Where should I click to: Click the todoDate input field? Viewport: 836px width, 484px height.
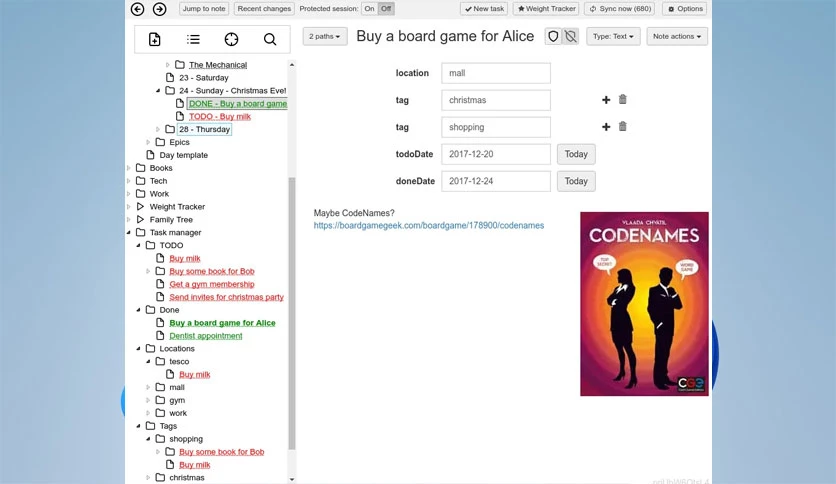coord(496,154)
